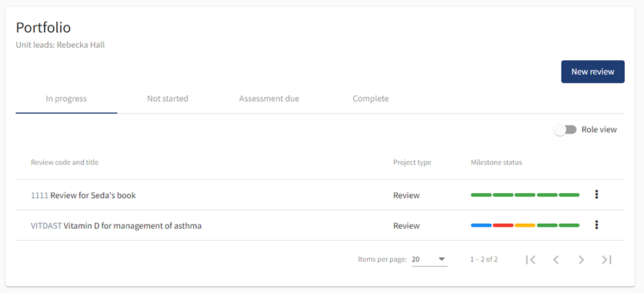This screenshot has height=293, width=644.
Task: Open the Complete tab
Action: click(x=371, y=99)
